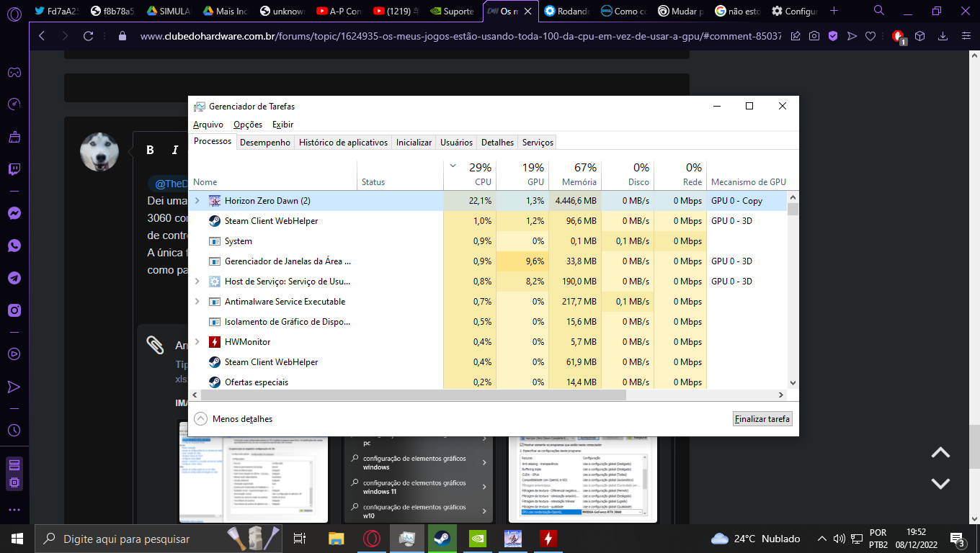Image resolution: width=980 pixels, height=553 pixels.
Task: Click the Finalizar tarefa button
Action: pos(762,419)
